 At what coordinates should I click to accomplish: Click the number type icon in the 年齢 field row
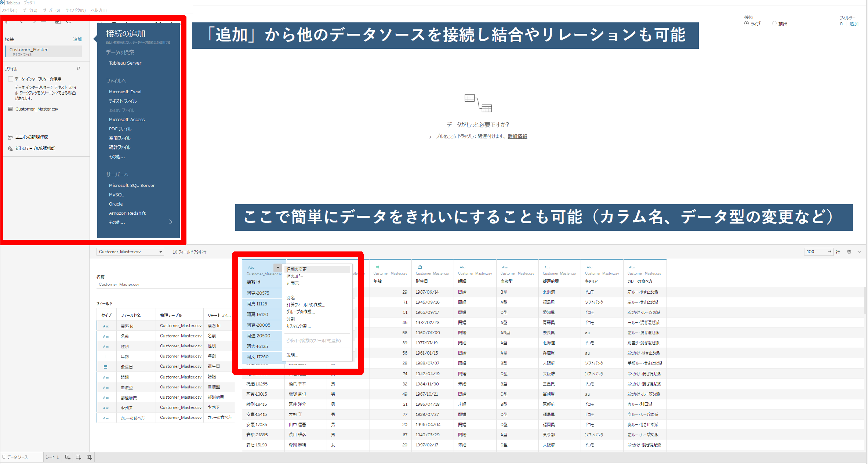point(106,356)
